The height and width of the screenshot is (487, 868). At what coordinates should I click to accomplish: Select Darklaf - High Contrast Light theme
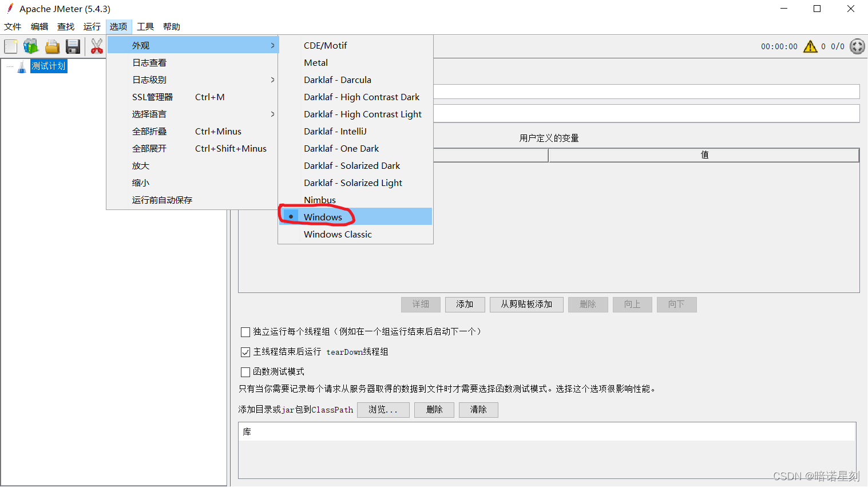pos(355,114)
